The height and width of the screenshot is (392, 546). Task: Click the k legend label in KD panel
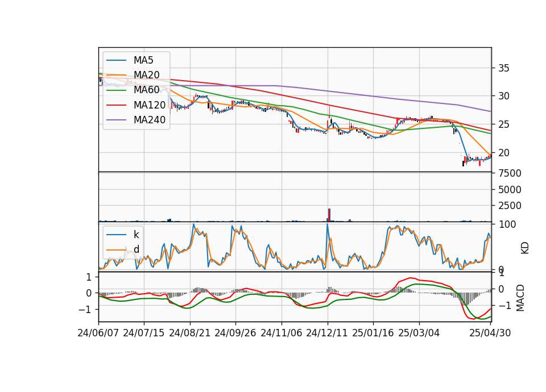tap(136, 235)
